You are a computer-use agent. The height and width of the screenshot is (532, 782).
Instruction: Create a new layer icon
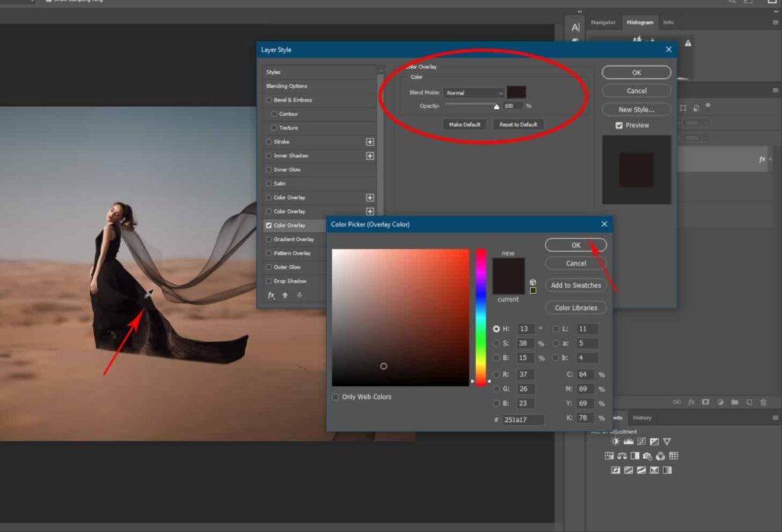click(x=749, y=402)
